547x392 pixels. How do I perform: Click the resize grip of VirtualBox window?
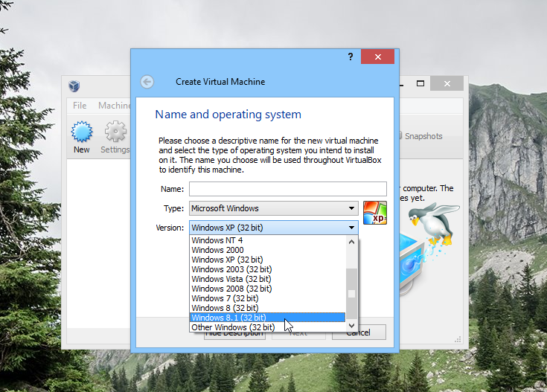(x=458, y=339)
